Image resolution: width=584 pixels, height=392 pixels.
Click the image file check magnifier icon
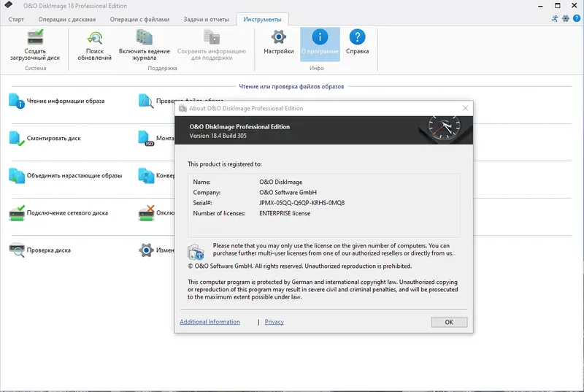(146, 101)
